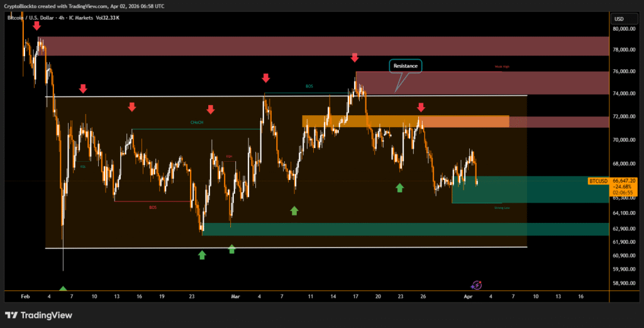Click the 80,000.00 price level on axis
The image size is (644, 328).
click(623, 29)
